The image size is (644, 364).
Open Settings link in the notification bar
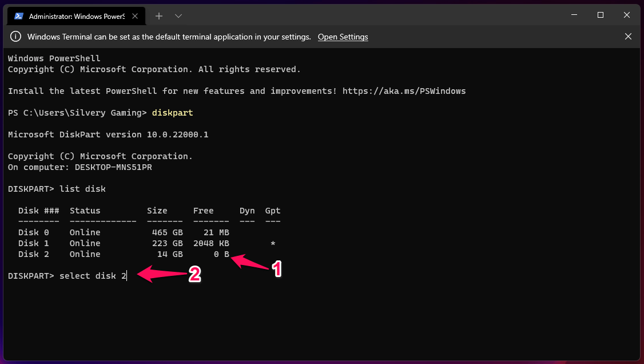point(343,37)
